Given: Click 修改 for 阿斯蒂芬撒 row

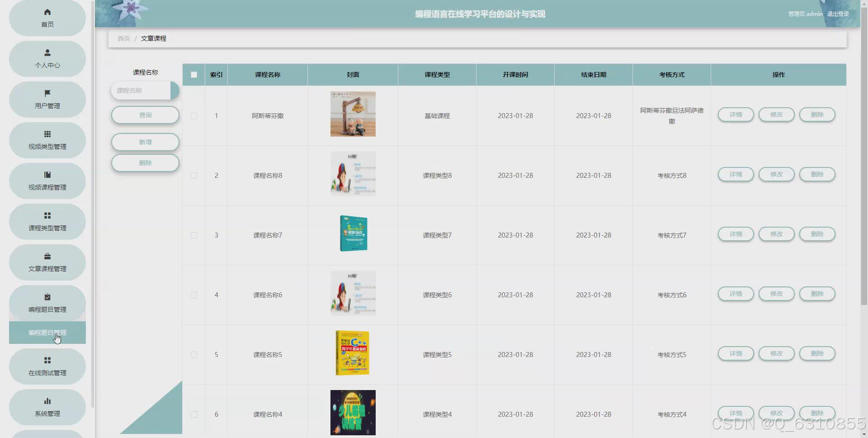Looking at the screenshot, I should coord(776,114).
